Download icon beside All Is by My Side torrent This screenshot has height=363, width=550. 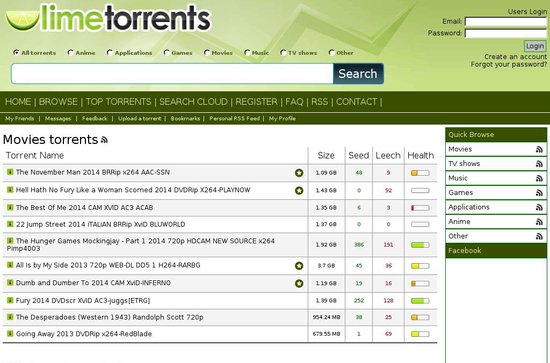(10, 265)
